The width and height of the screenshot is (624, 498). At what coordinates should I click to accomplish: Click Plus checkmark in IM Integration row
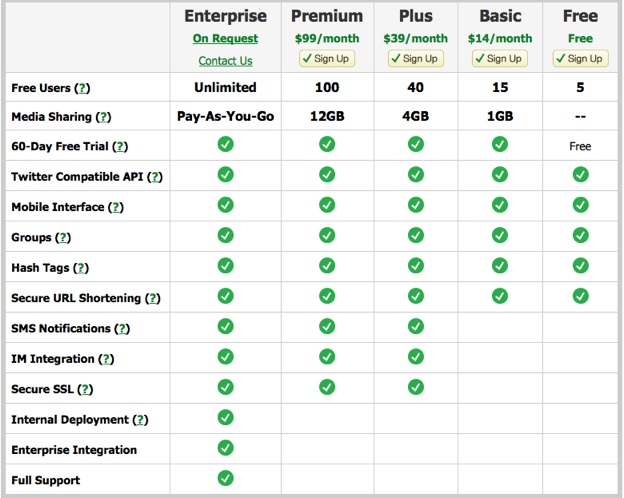415,357
